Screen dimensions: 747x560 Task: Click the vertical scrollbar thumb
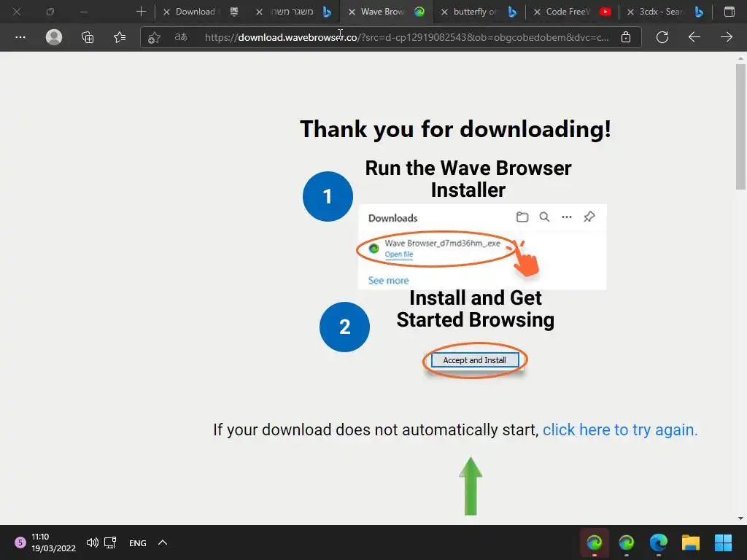(740, 127)
